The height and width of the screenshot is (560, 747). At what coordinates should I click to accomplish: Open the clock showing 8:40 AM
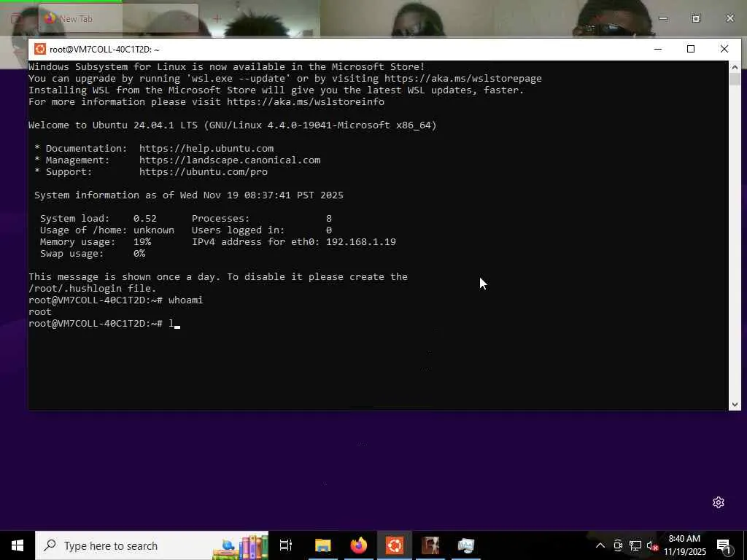point(684,545)
